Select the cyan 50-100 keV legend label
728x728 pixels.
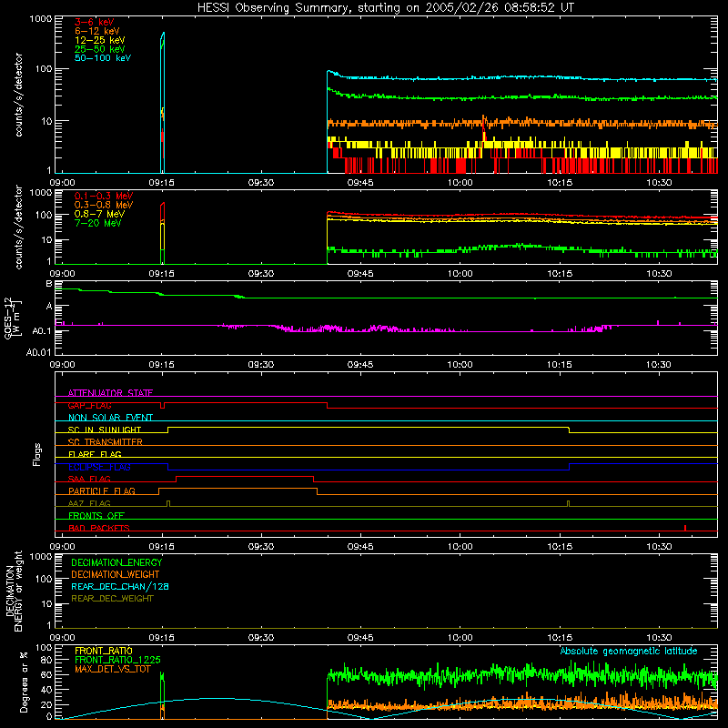(x=103, y=58)
